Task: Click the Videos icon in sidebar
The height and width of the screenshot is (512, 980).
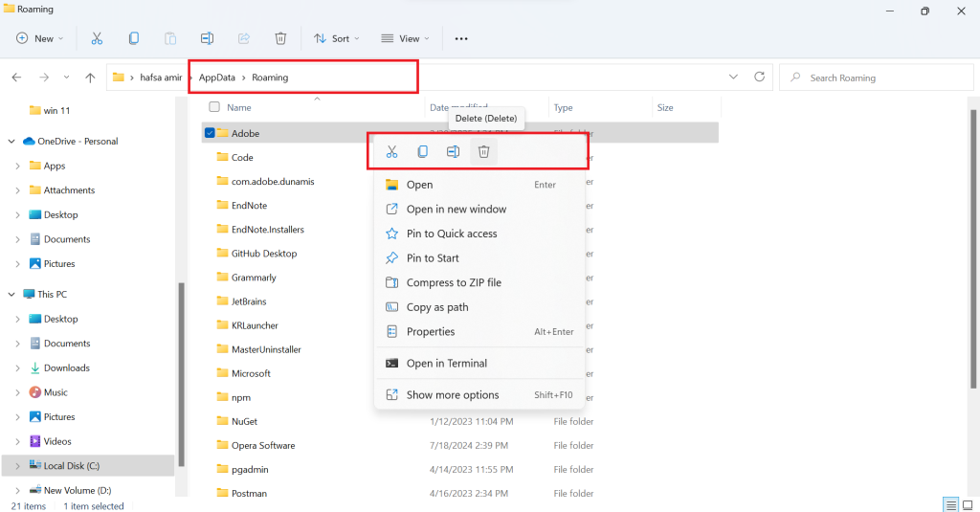Action: click(x=35, y=441)
